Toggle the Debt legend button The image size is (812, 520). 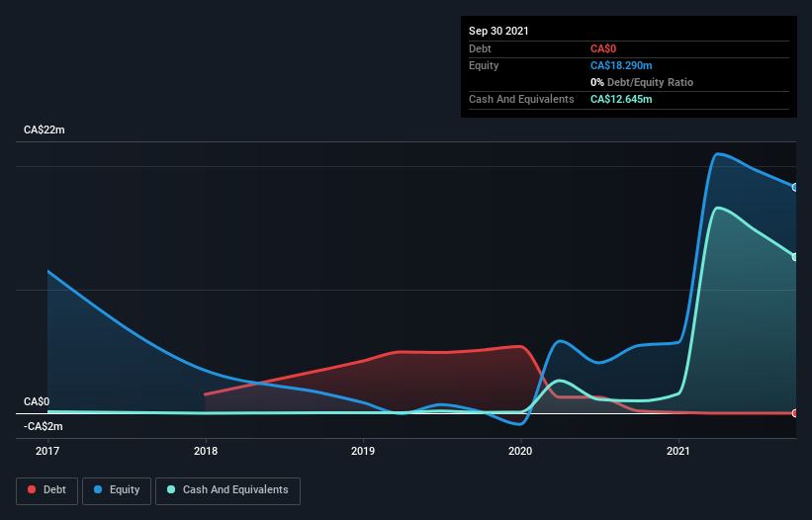(46, 490)
